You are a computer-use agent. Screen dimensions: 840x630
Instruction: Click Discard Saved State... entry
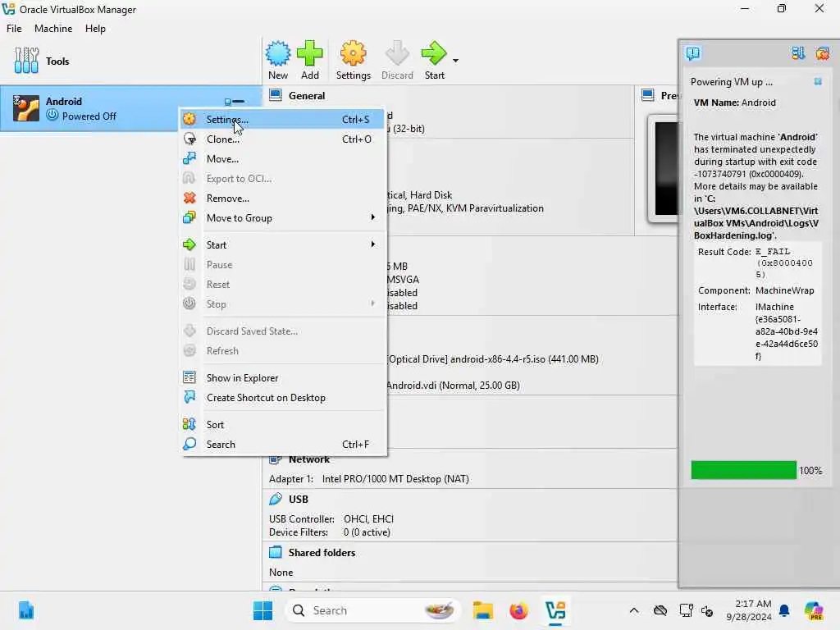coord(283,331)
